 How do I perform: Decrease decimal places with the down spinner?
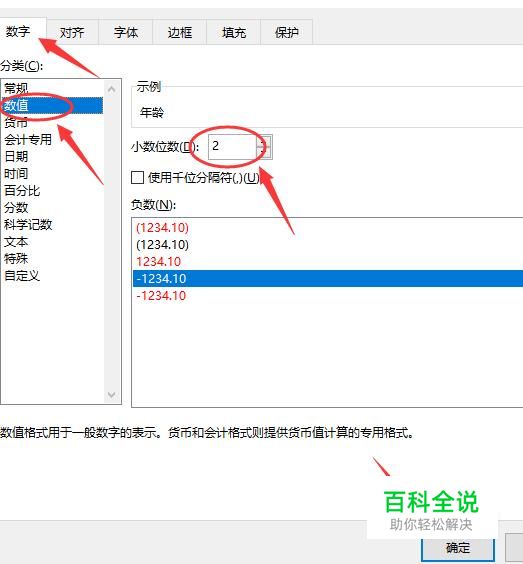[x=264, y=153]
